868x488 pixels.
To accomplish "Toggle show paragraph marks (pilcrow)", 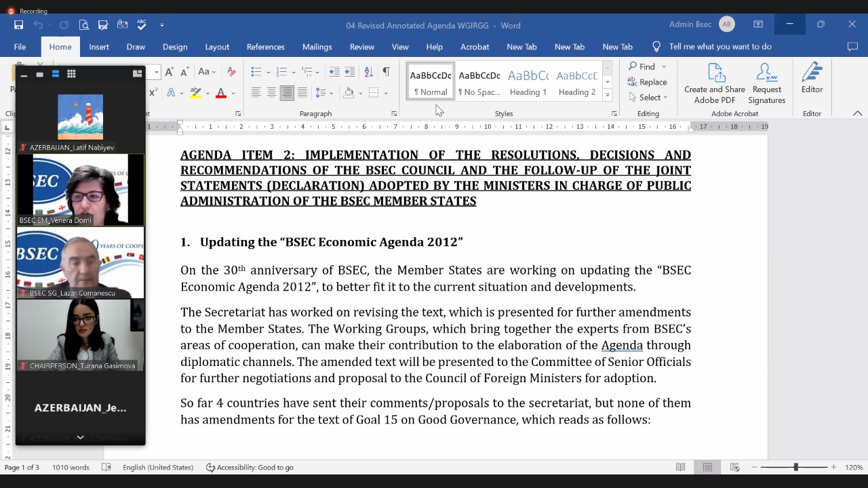I will pos(386,72).
